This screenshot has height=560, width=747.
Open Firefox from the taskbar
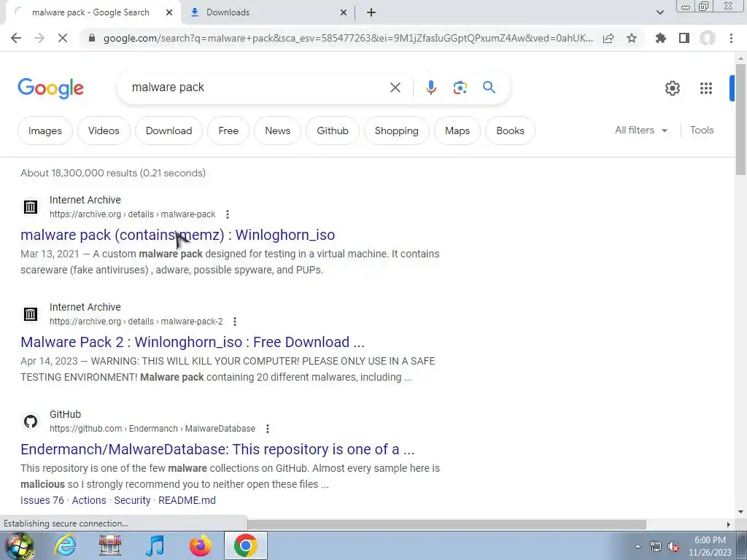(x=200, y=545)
